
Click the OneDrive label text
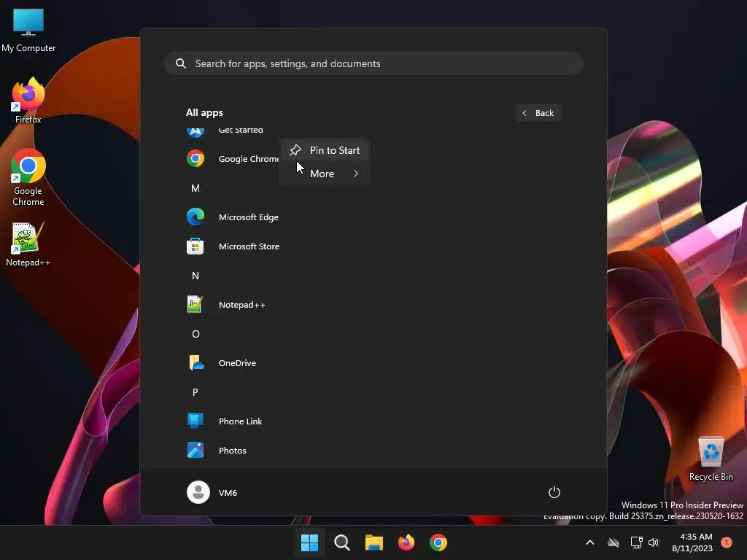tap(237, 363)
